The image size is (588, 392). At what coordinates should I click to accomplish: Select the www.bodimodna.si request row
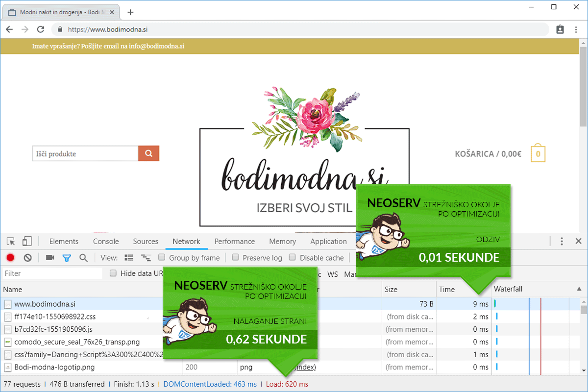click(x=45, y=304)
